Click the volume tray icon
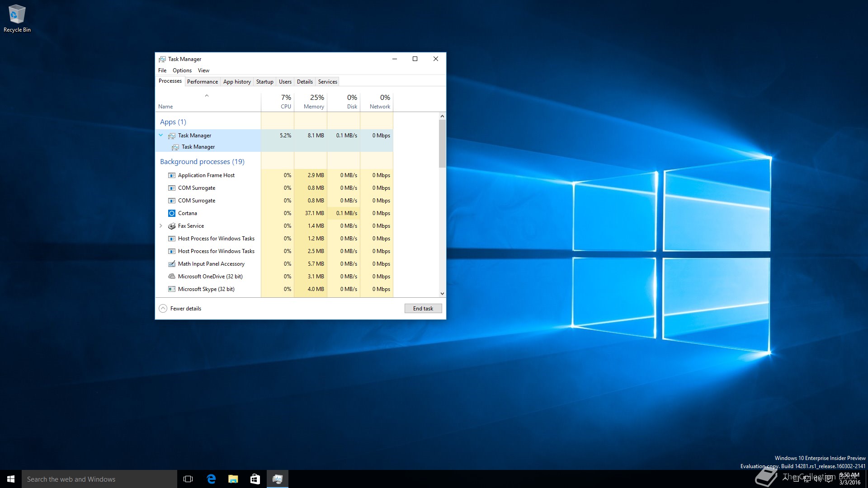This screenshot has width=868, height=488. [x=818, y=479]
